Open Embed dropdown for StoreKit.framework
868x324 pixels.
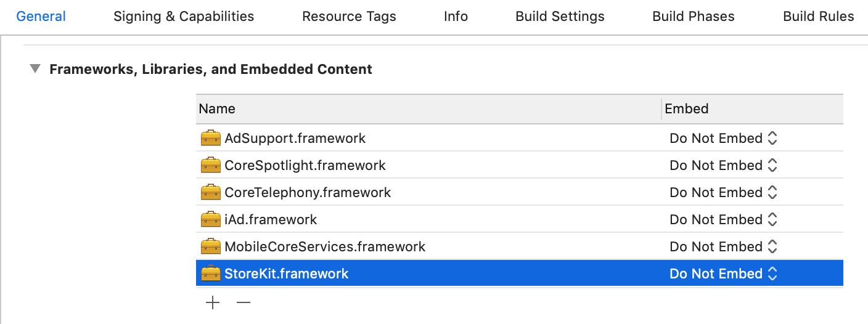(x=723, y=274)
